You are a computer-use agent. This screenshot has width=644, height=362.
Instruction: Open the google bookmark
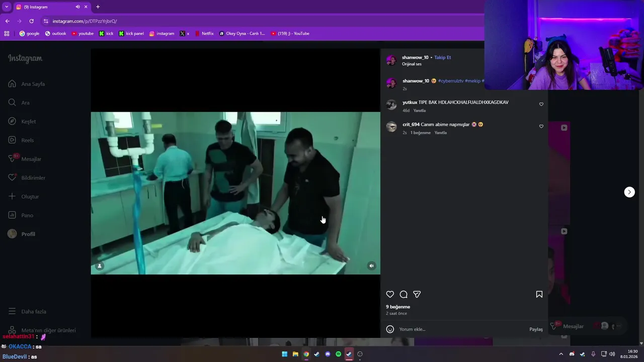[x=29, y=34]
